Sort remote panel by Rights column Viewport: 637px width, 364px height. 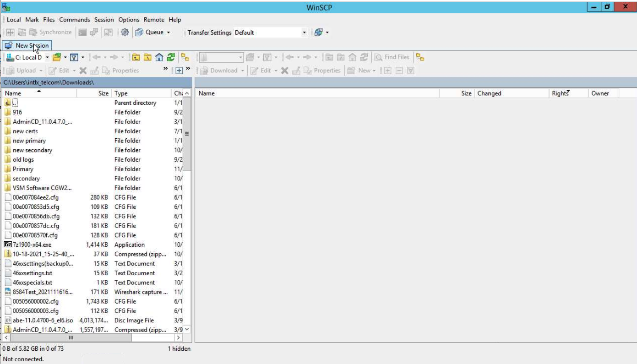point(568,93)
